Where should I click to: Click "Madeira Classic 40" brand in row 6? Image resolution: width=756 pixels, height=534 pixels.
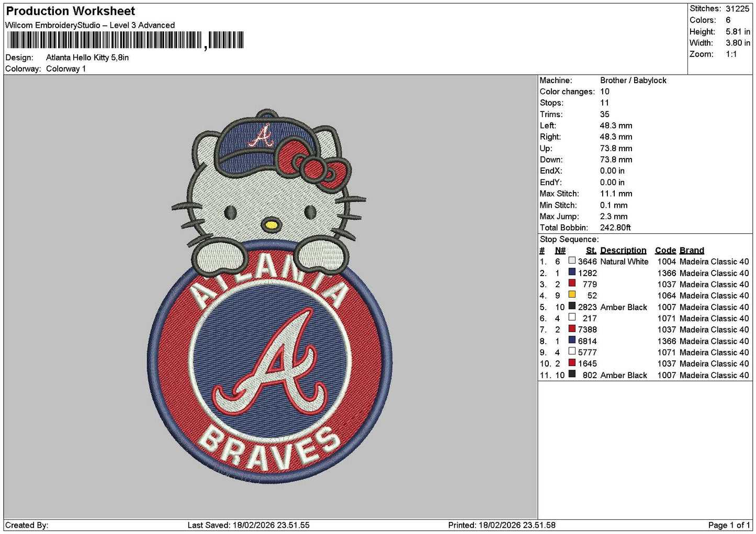point(714,318)
